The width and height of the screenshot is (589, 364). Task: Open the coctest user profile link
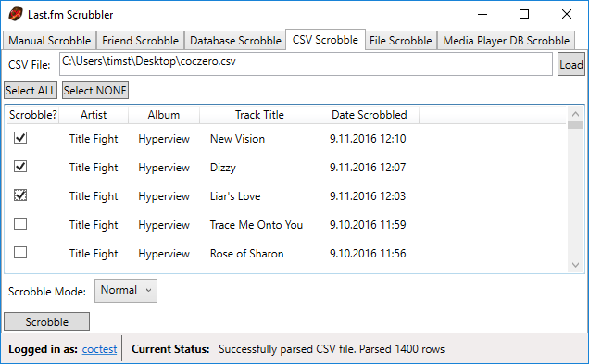99,349
